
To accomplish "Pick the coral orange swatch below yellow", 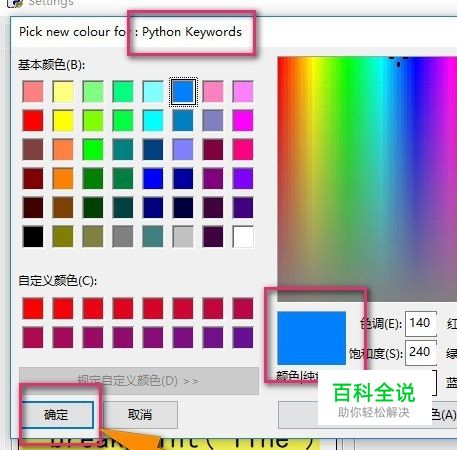I will point(63,149).
